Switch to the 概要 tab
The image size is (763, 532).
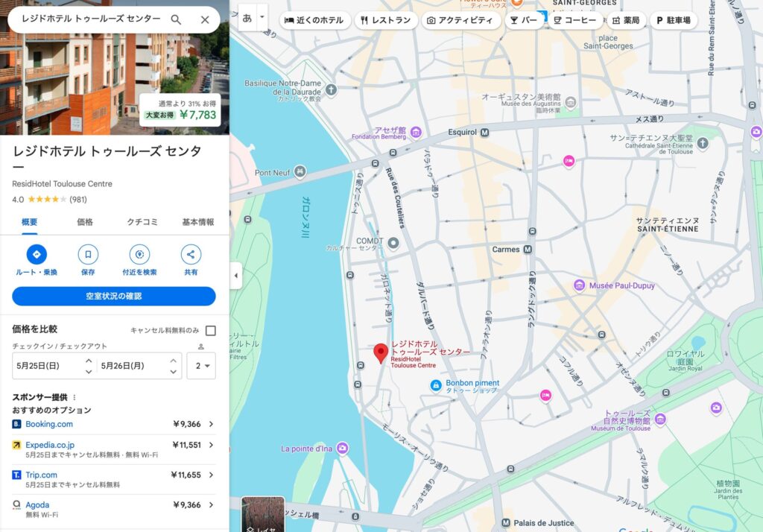point(30,223)
